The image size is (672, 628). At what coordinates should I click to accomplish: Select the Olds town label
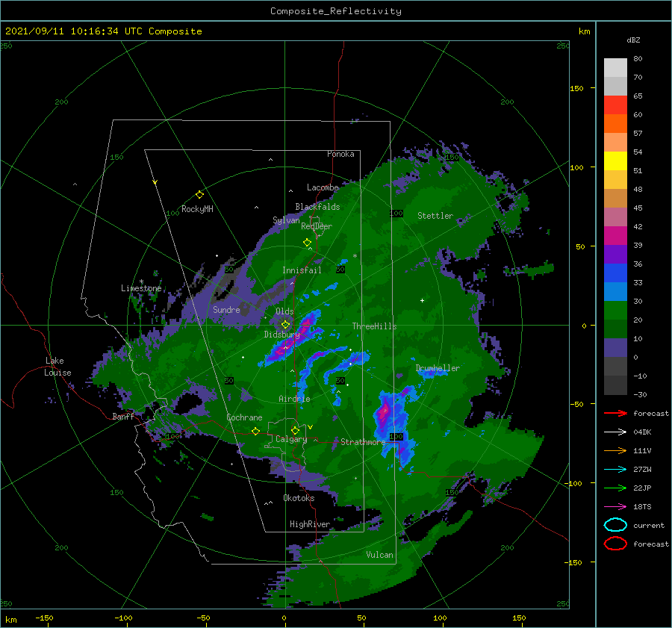(284, 311)
